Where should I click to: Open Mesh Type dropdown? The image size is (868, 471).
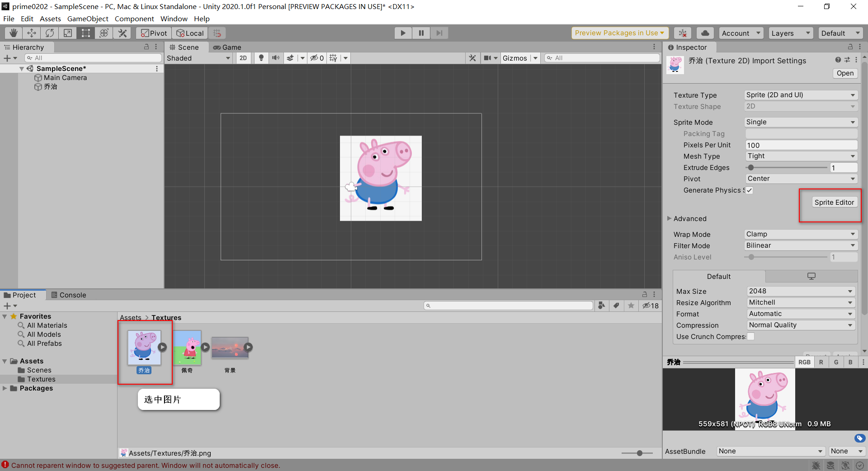point(802,156)
